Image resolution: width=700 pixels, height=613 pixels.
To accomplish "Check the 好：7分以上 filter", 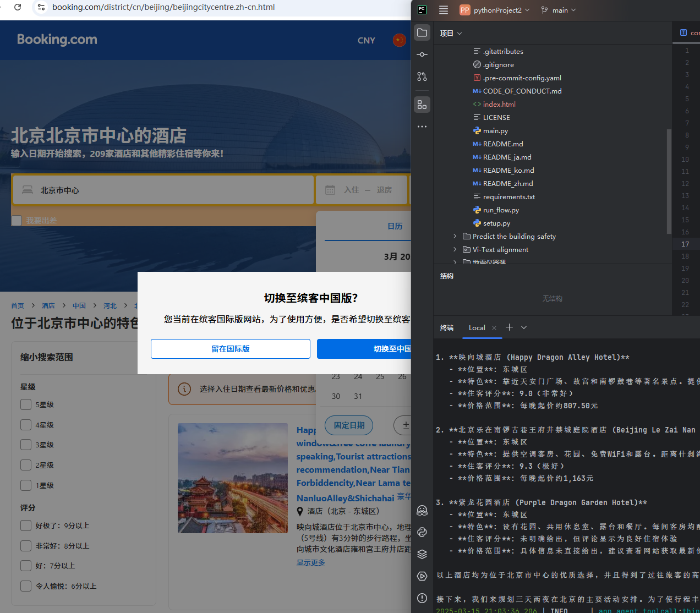I will pyautogui.click(x=26, y=566).
